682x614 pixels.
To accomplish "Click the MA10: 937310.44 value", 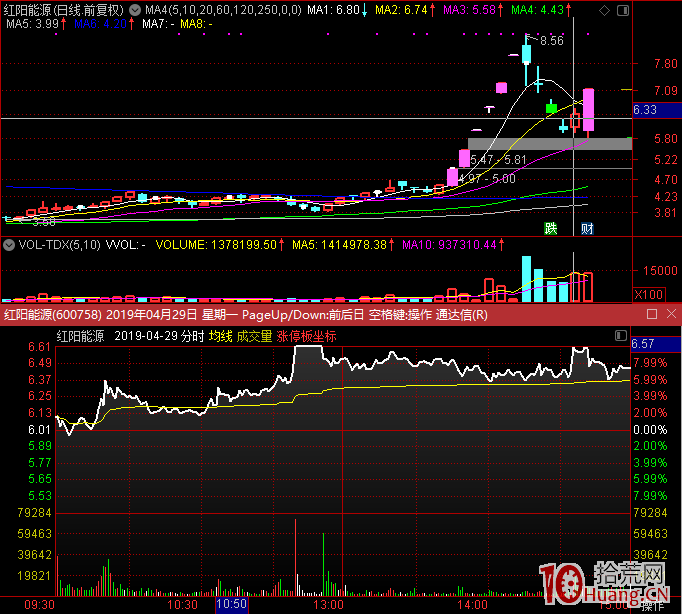I will point(449,245).
